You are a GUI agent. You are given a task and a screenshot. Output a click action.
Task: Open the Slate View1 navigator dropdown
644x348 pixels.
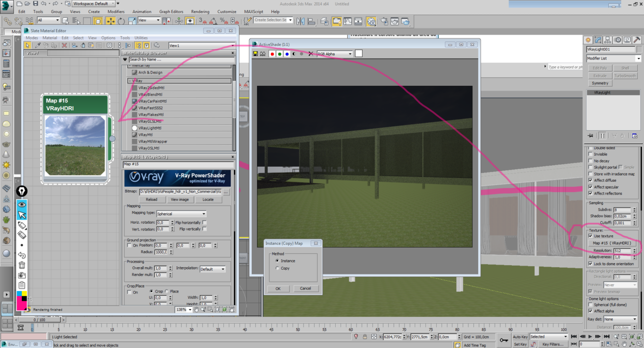(202, 45)
